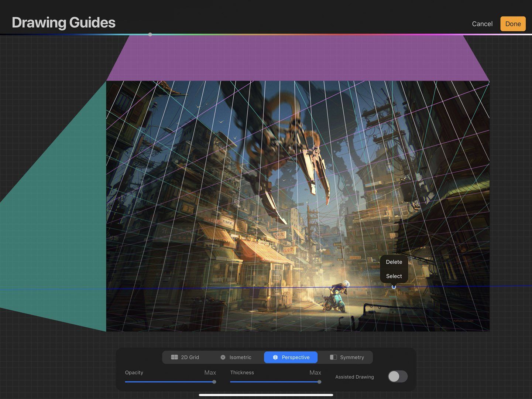Tap the blue vanishing point node on the horizon
The height and width of the screenshot is (399, 532).
click(x=394, y=287)
